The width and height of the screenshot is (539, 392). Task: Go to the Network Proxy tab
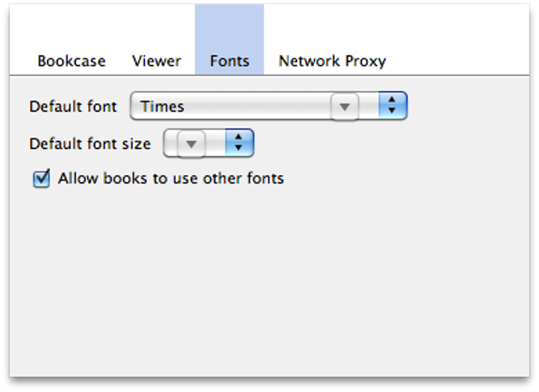pos(332,61)
